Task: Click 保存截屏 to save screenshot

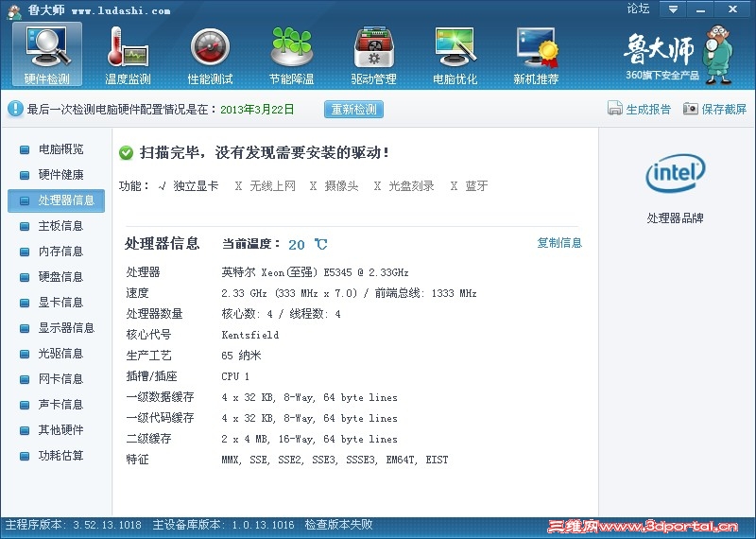Action: pos(715,109)
